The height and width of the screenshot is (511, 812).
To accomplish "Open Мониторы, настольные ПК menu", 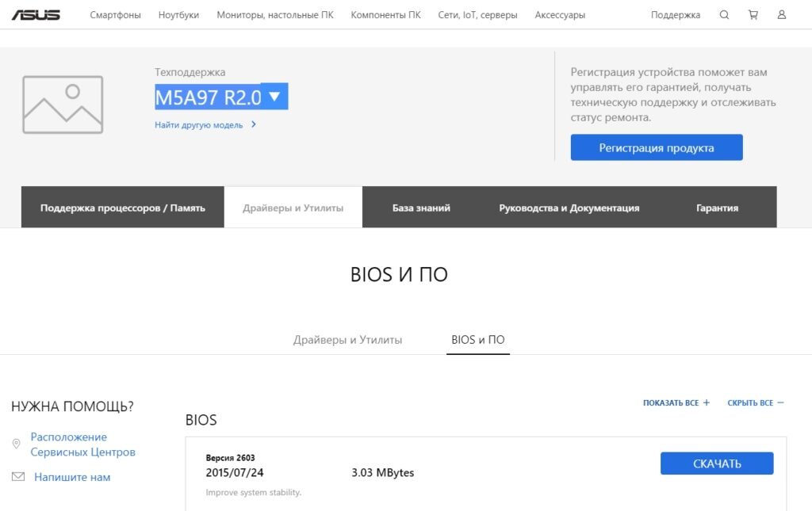I will pyautogui.click(x=275, y=15).
